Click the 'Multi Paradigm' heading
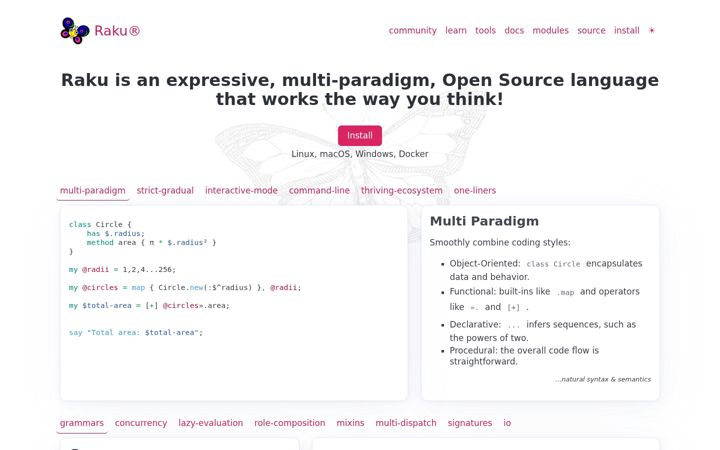This screenshot has height=450, width=720. pyautogui.click(x=484, y=221)
